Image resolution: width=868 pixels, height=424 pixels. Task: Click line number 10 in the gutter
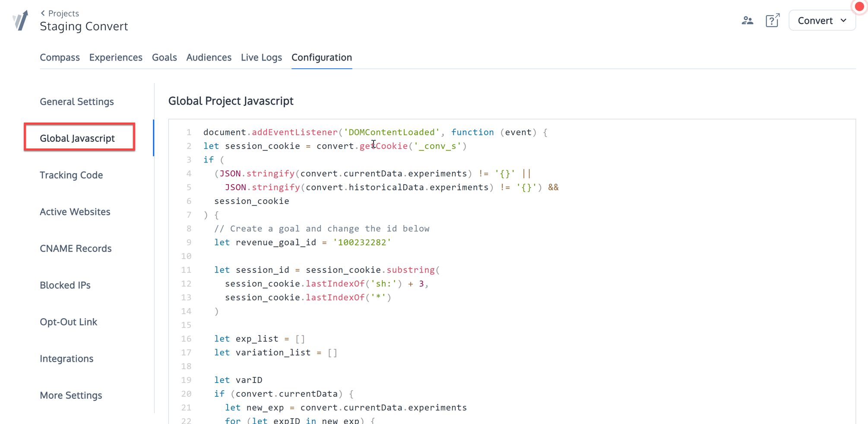[x=187, y=256]
